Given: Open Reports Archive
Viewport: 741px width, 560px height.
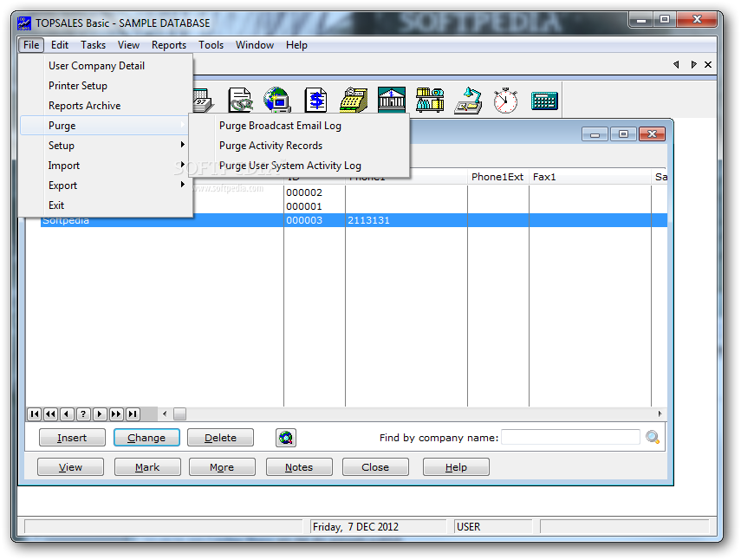Looking at the screenshot, I should [x=106, y=106].
